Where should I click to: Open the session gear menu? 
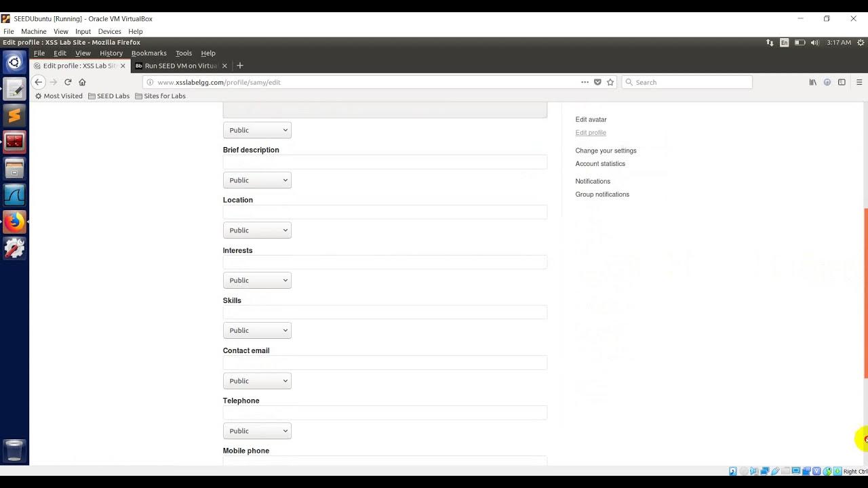[860, 42]
